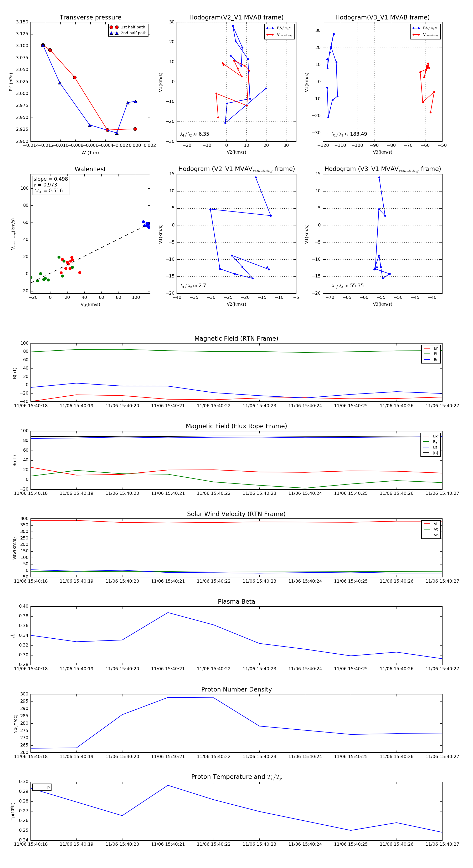
Task: Click the 'Plasma Beta' plot title
Action: [236, 602]
